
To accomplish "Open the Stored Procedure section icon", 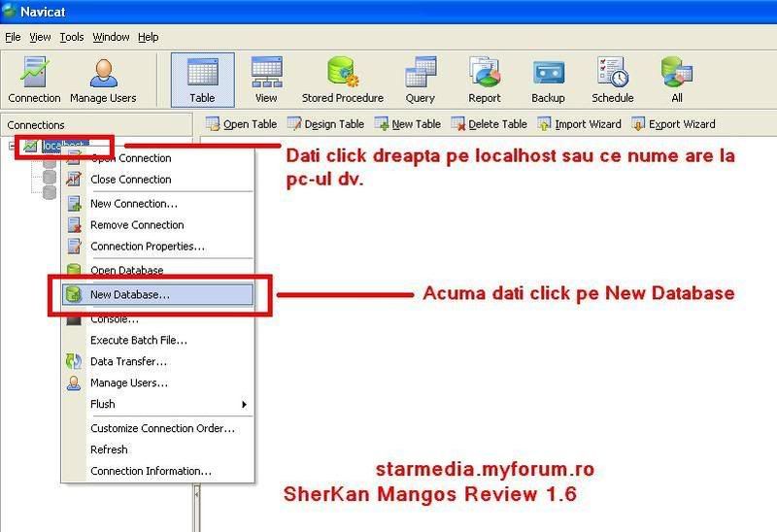I will (342, 80).
